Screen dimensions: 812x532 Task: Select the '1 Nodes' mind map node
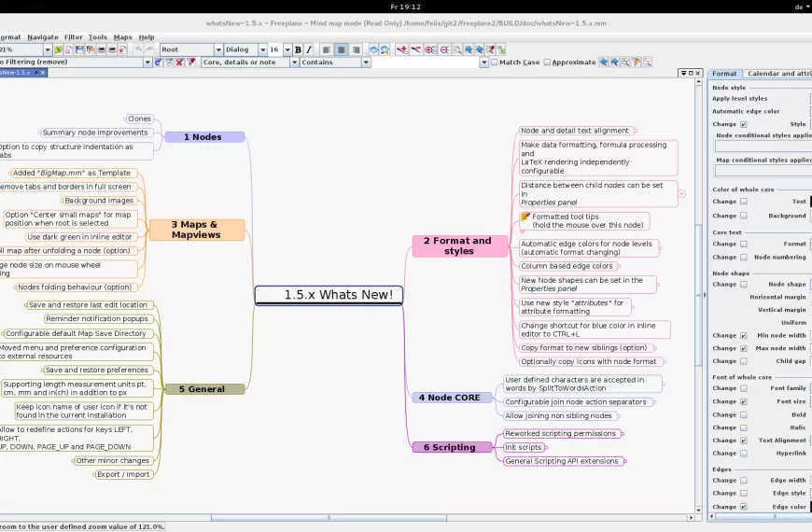[204, 137]
